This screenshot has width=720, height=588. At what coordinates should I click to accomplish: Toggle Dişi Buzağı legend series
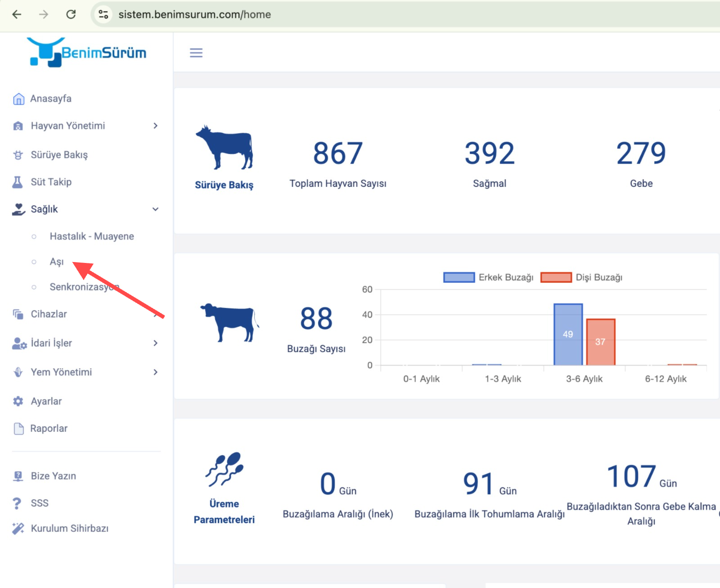tap(581, 277)
